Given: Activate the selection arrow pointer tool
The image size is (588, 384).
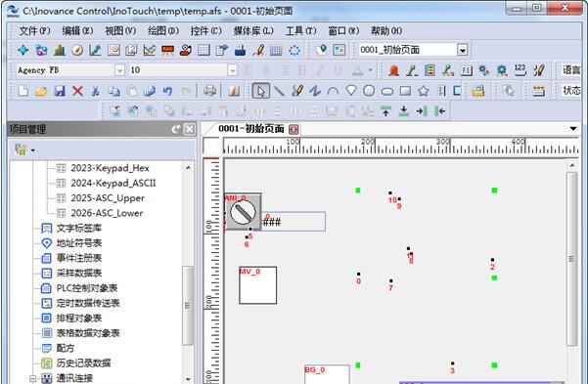Looking at the screenshot, I should pos(261,91).
